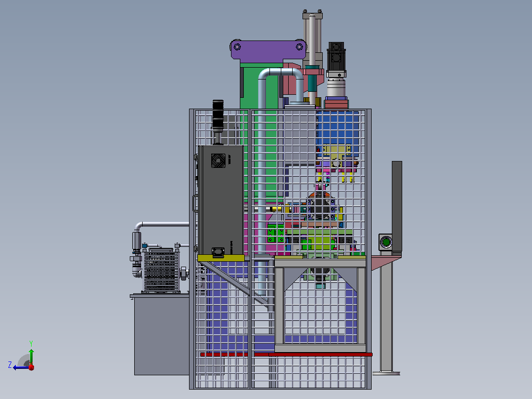This screenshot has width=532, height=399.
Task: Click the green push button on the side box
Action: 386,242
